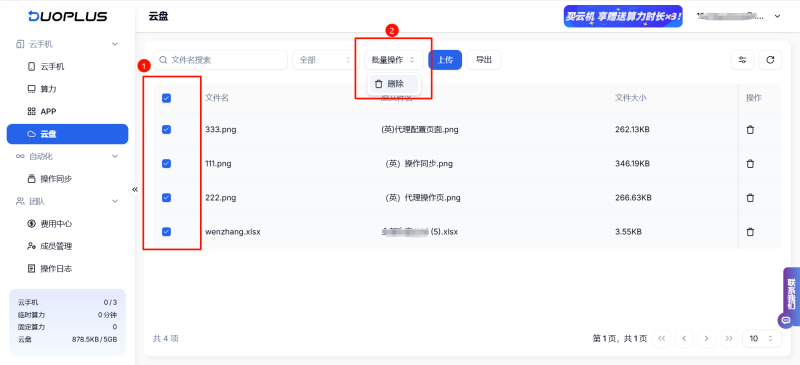Delete wenzhang.xlsx using its trash icon
Image resolution: width=800 pixels, height=365 pixels.
point(750,232)
